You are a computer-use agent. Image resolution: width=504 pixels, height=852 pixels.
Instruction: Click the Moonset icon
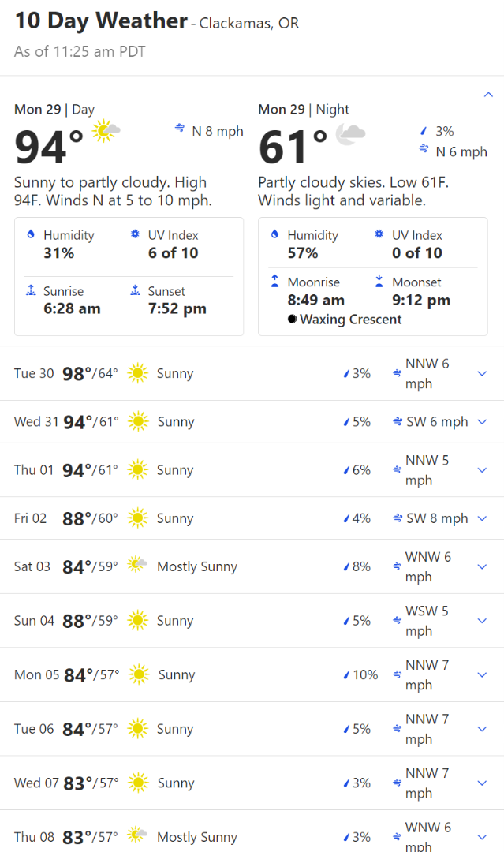click(x=379, y=282)
